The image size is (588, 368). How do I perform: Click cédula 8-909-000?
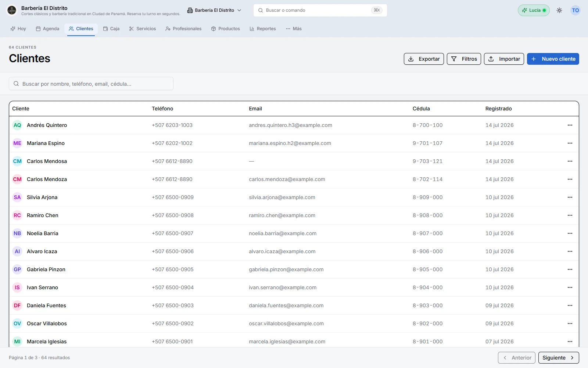(427, 197)
